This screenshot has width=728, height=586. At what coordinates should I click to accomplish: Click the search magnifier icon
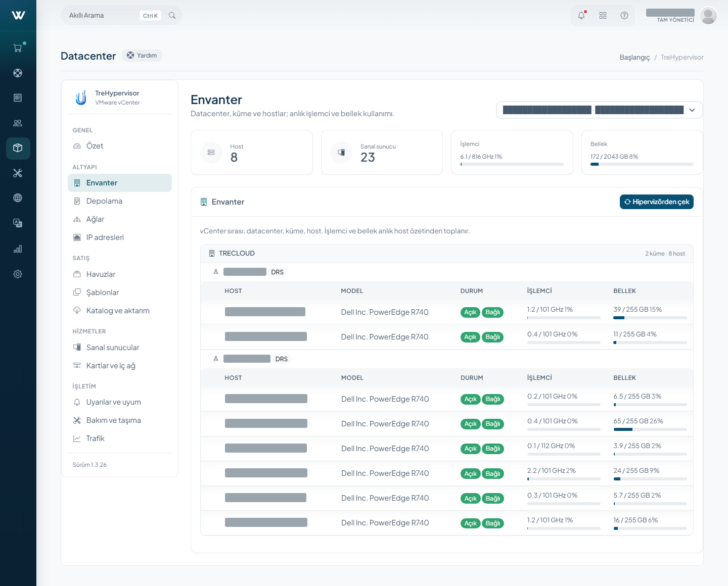tap(172, 16)
